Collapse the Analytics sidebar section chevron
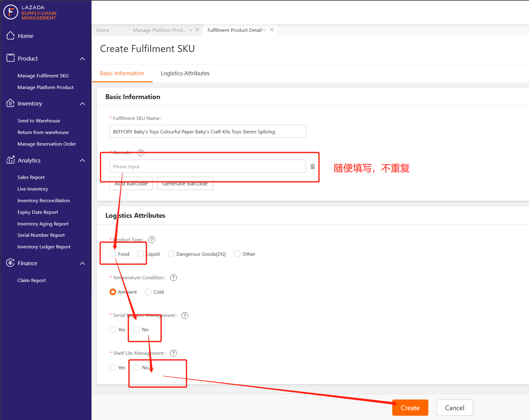Viewport: 529px width, 420px height. 82,160
